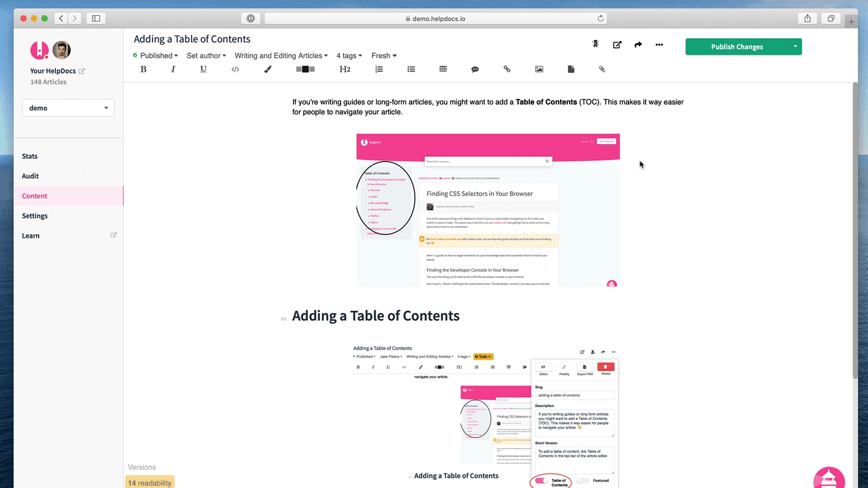Image resolution: width=868 pixels, height=488 pixels.
Task: Click the page's vertical scrollbar
Action: (x=855, y=230)
